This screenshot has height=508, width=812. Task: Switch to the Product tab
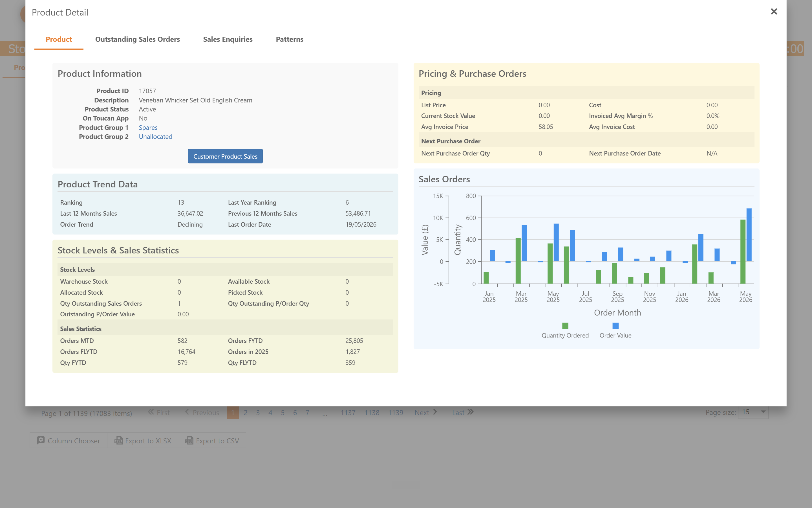pos(59,39)
